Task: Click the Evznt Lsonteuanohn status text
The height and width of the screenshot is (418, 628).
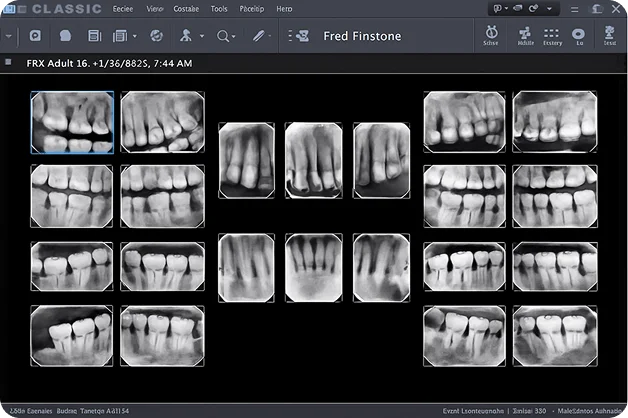Action: (473, 411)
